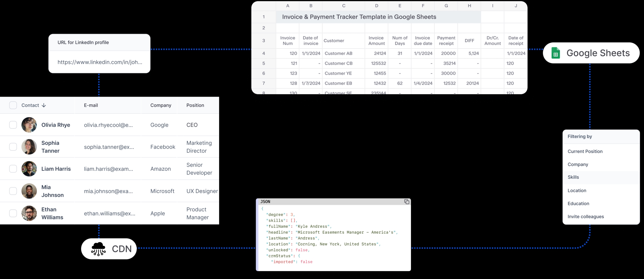Click column header C in the spreadsheet

[343, 6]
